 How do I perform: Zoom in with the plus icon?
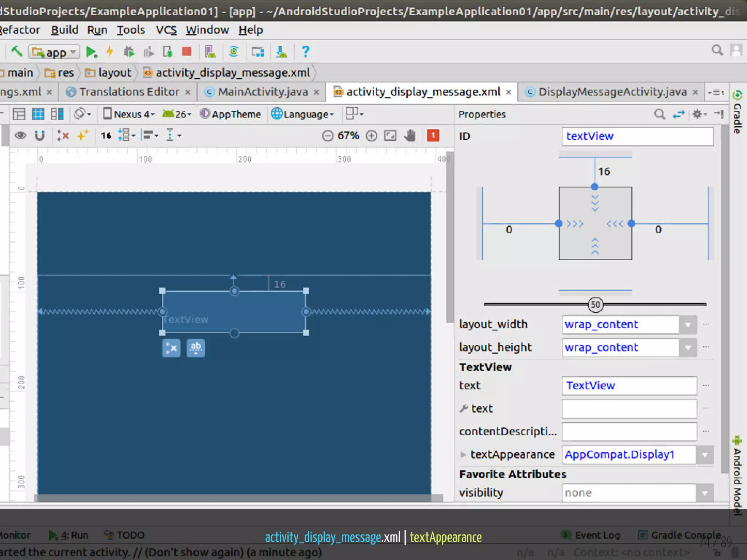tap(371, 136)
